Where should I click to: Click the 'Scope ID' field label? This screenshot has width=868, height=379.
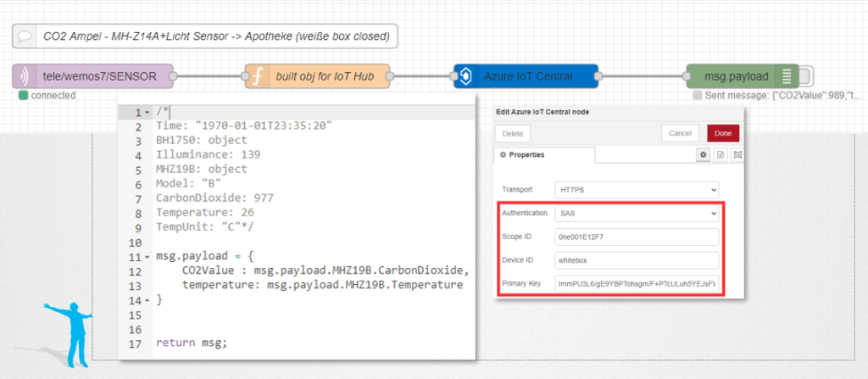(x=516, y=237)
